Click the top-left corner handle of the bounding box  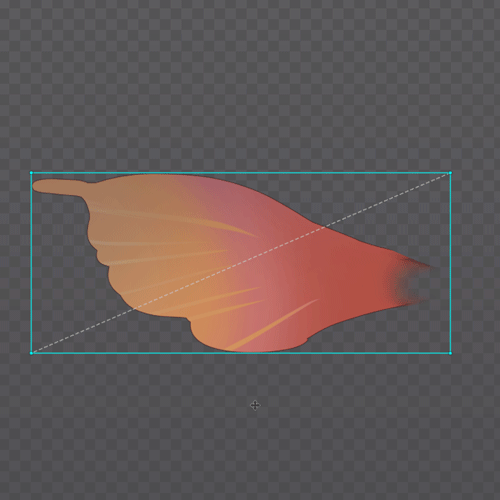tap(31, 173)
